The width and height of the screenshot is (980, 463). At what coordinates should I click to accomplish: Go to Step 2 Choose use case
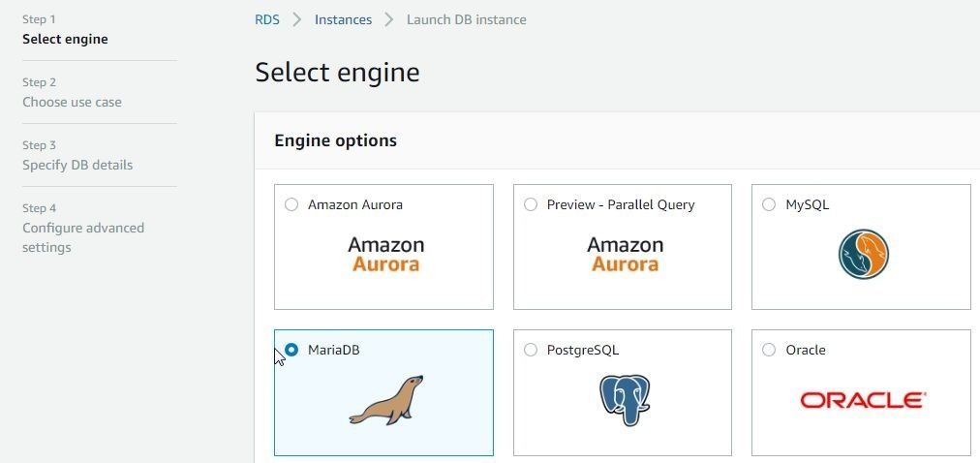pyautogui.click(x=72, y=102)
